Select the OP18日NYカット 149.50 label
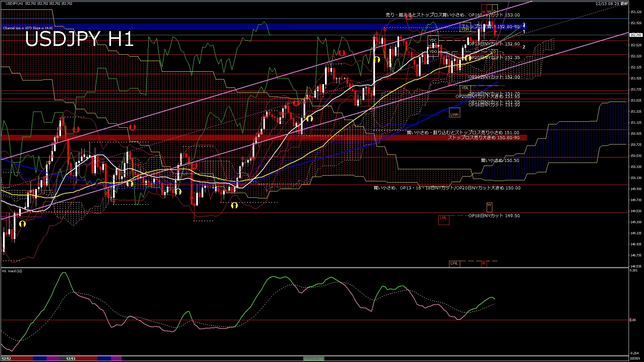644x362 pixels. (494, 216)
